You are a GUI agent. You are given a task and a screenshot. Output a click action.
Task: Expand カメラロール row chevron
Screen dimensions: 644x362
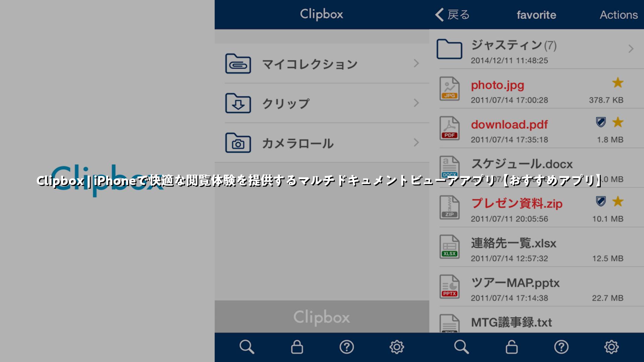tap(416, 142)
